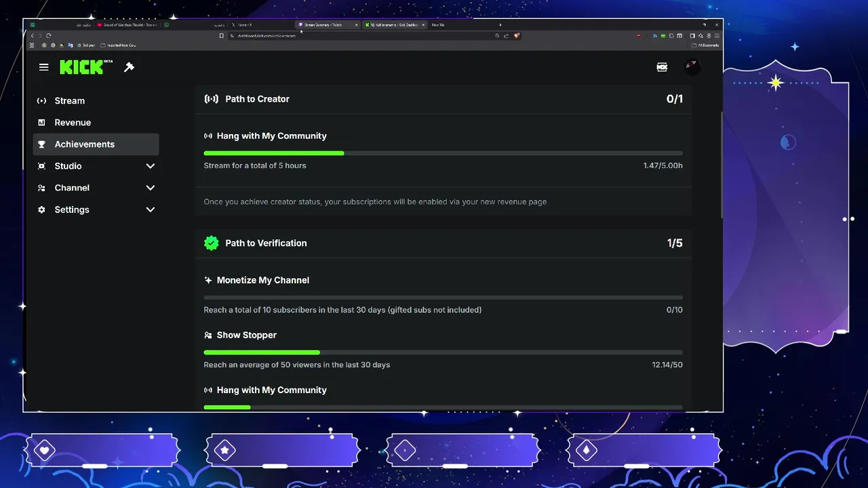Open browser main menu hamburger

click(x=717, y=35)
